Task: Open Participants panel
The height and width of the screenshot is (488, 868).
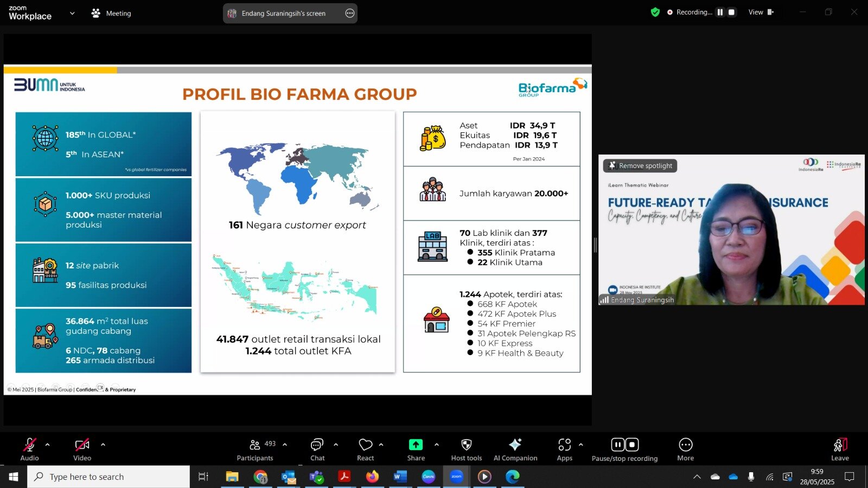Action: coord(255,450)
